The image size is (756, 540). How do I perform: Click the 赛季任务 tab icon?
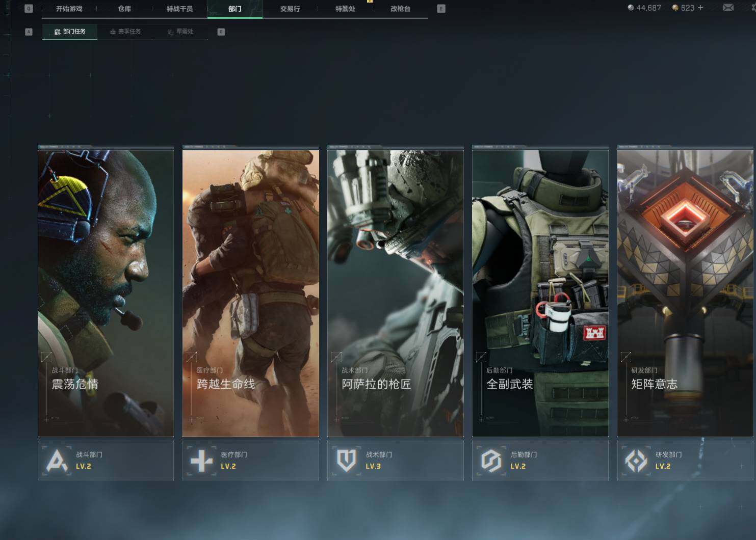[x=113, y=32]
